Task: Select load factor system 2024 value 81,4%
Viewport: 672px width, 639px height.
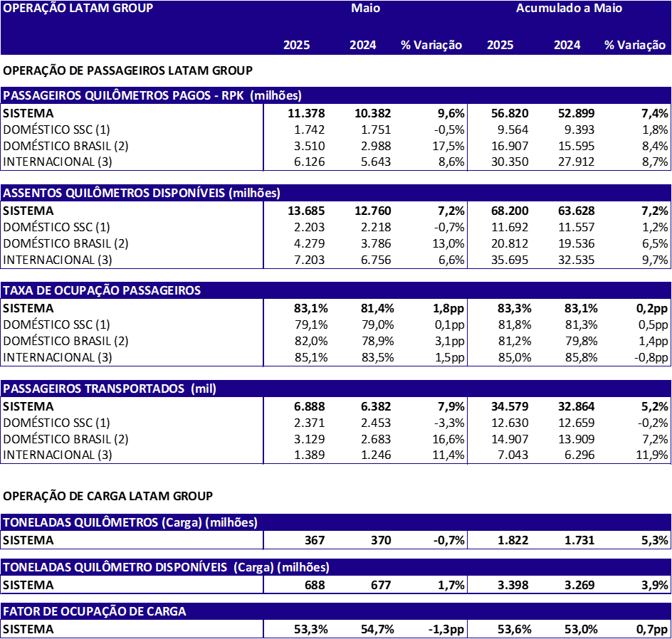Action: coord(377,309)
